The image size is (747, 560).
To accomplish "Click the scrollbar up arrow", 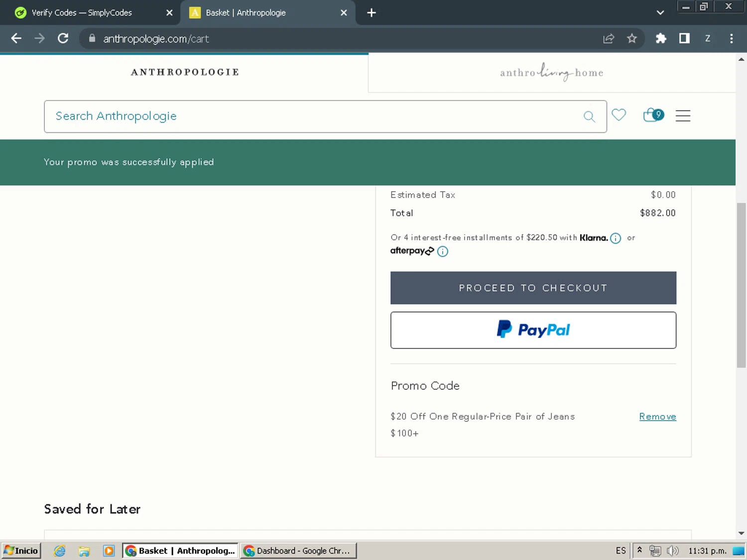I will pyautogui.click(x=741, y=59).
